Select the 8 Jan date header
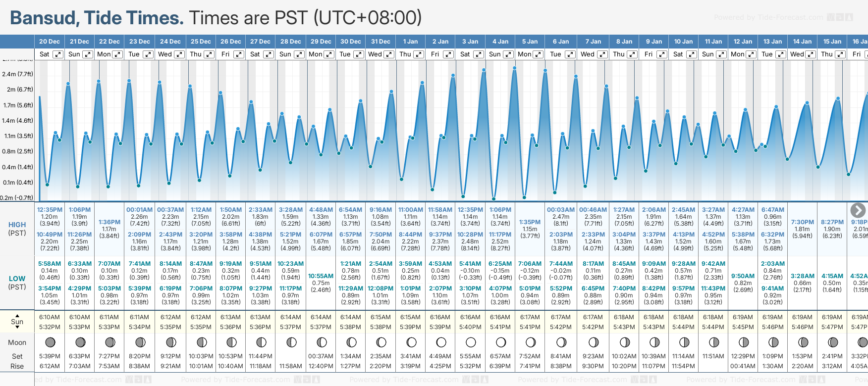The height and width of the screenshot is (386, 868). (x=624, y=42)
